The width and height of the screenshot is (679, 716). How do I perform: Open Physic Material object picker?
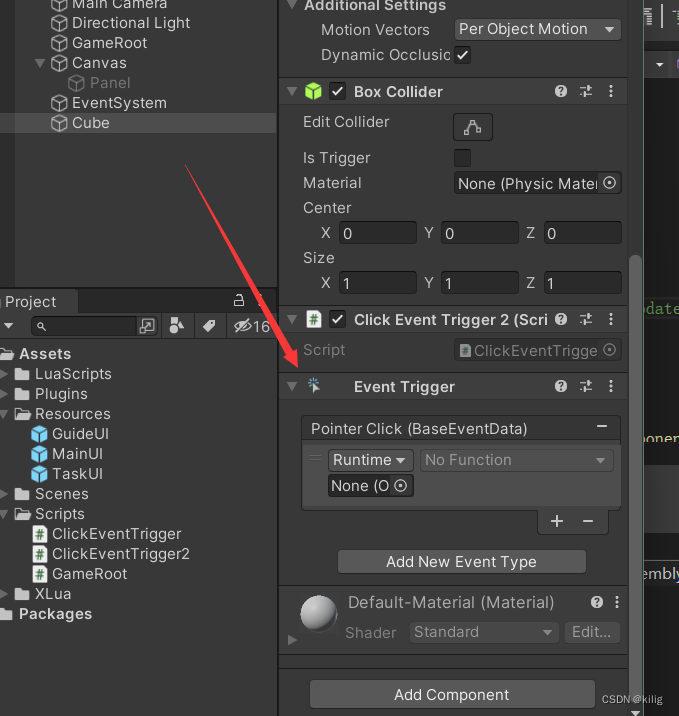(x=609, y=183)
